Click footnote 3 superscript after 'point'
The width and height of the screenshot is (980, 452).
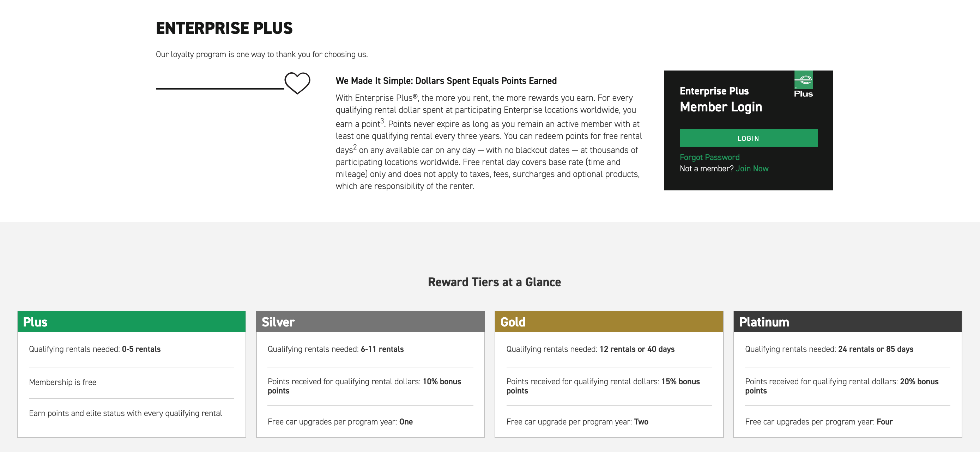[382, 121]
